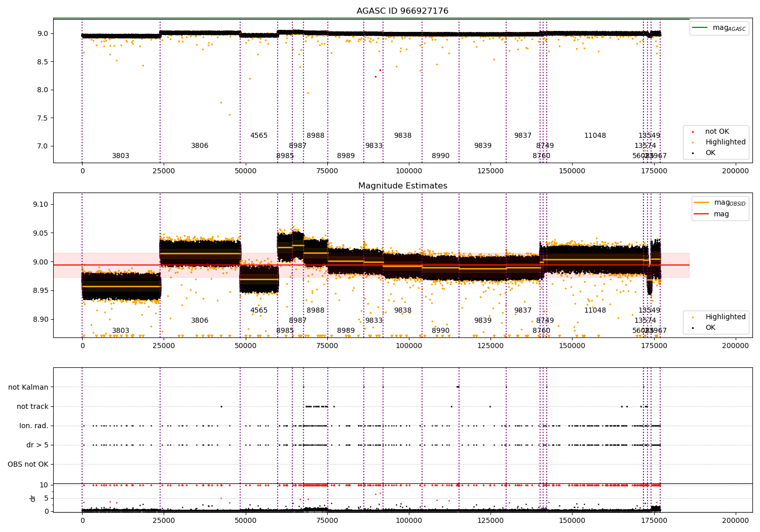This screenshot has height=532, width=760.
Task: Click y-axis tick 7.5 in the top plot
Action: click(x=43, y=118)
